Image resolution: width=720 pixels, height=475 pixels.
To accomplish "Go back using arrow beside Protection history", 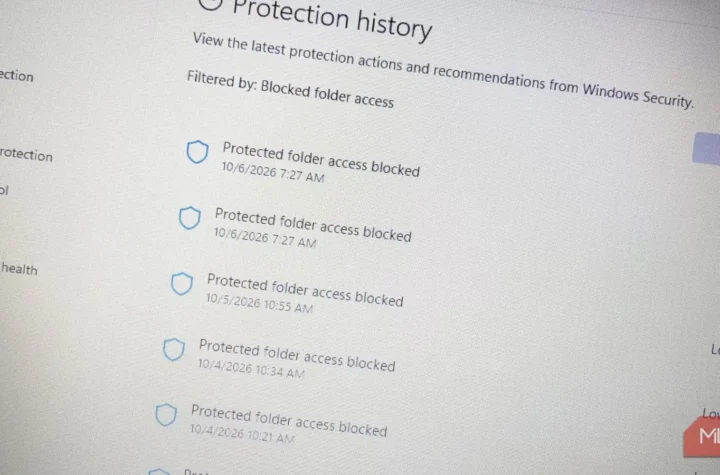I will [210, 4].
